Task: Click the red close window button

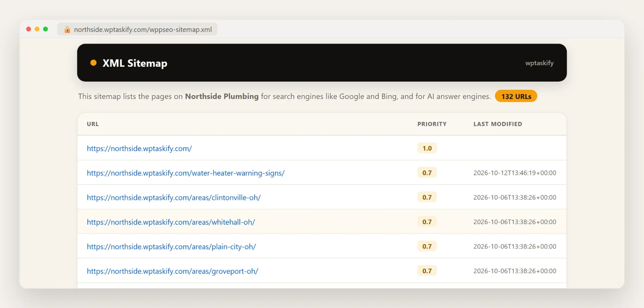Action: [29, 29]
